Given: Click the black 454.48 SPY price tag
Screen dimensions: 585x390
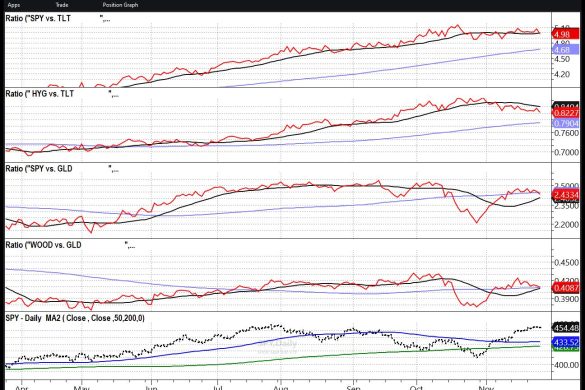Looking at the screenshot, I should 566,328.
